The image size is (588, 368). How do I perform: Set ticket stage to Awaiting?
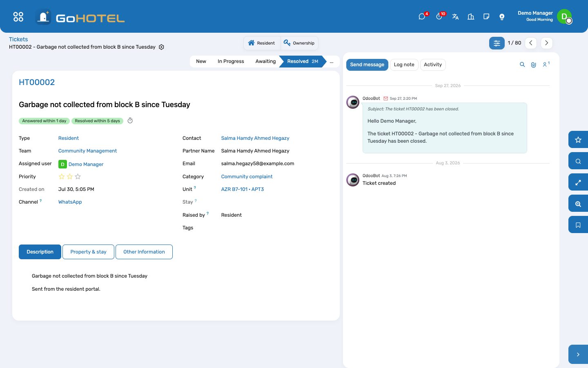[x=265, y=61]
